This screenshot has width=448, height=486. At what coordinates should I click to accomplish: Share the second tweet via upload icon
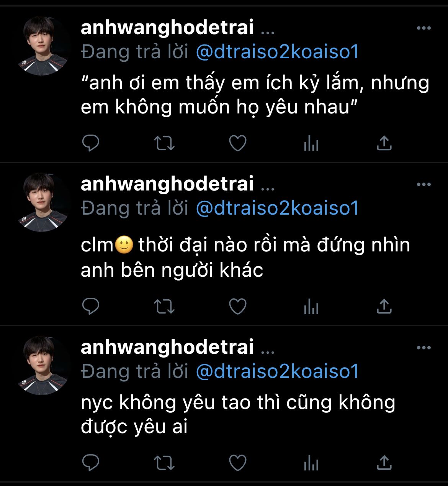click(x=384, y=306)
